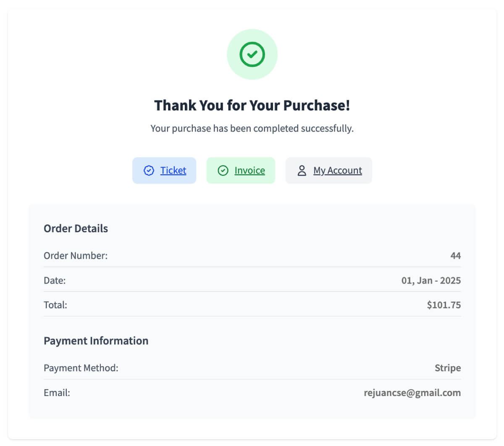Click the email address rejuancse@gmail.com
Image resolution: width=504 pixels, height=446 pixels.
tap(412, 393)
